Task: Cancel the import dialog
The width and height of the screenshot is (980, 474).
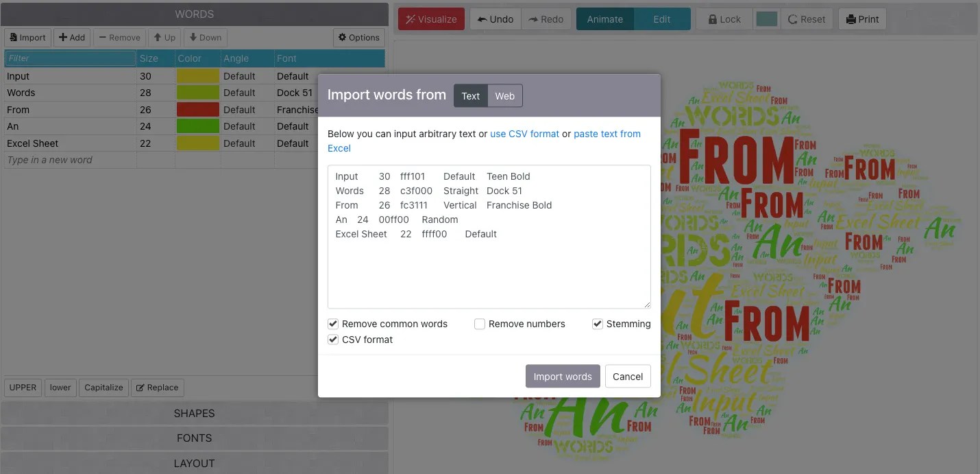Action: tap(628, 377)
